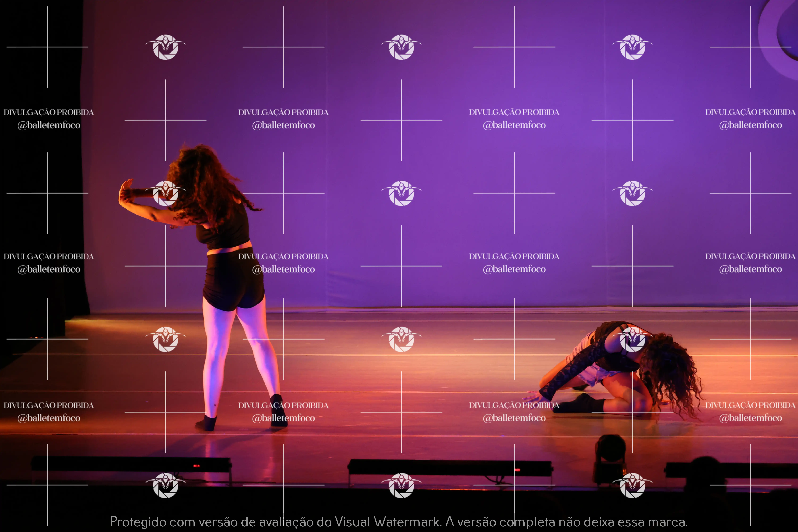The height and width of the screenshot is (532, 798).
Task: Select the ballet logo watermark at top left
Action: (x=165, y=47)
